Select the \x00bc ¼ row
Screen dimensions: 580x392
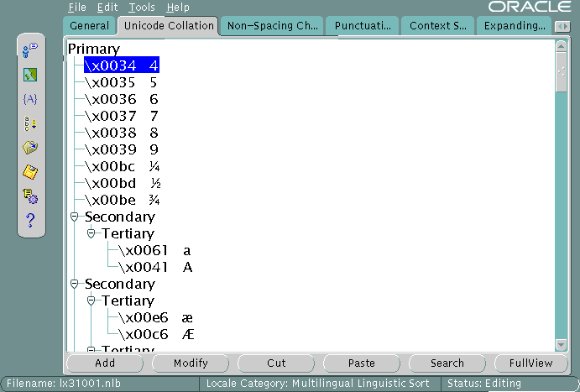tap(122, 166)
